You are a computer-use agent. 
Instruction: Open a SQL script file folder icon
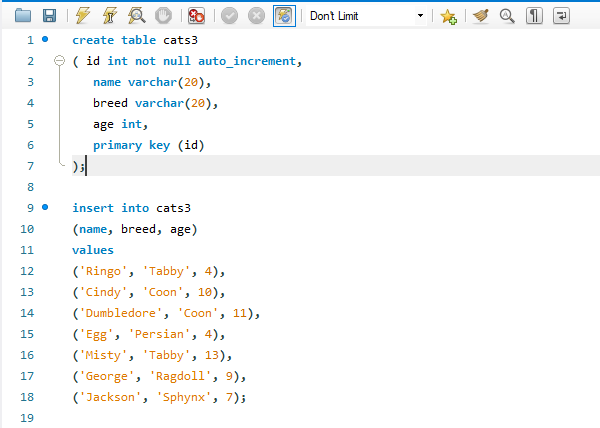pos(23,16)
